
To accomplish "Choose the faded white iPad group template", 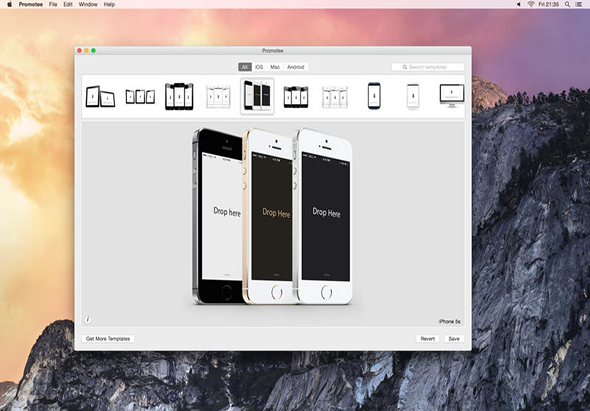I will (218, 96).
